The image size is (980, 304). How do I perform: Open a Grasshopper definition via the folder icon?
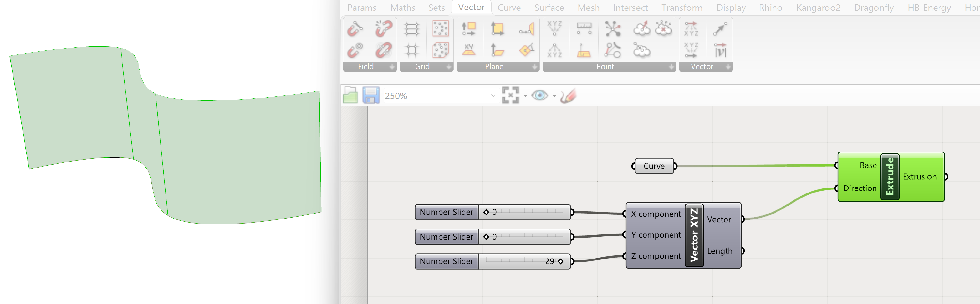pos(350,95)
